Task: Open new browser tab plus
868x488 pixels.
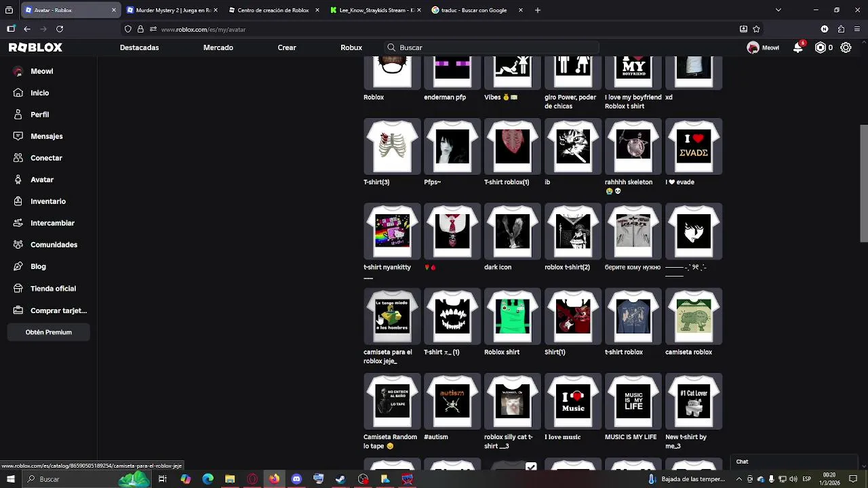Action: (x=538, y=10)
